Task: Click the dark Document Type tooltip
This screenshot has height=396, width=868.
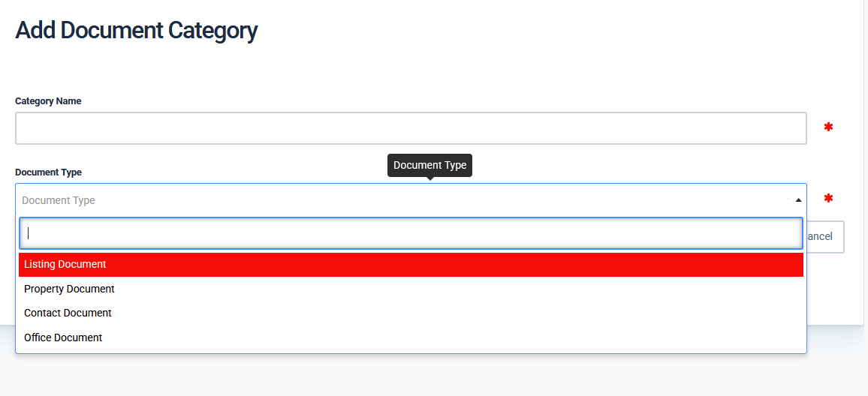Action: tap(429, 165)
